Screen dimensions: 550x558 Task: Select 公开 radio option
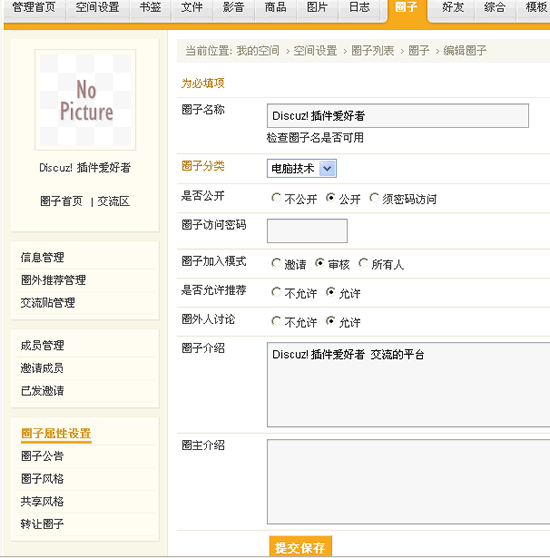[x=330, y=198]
